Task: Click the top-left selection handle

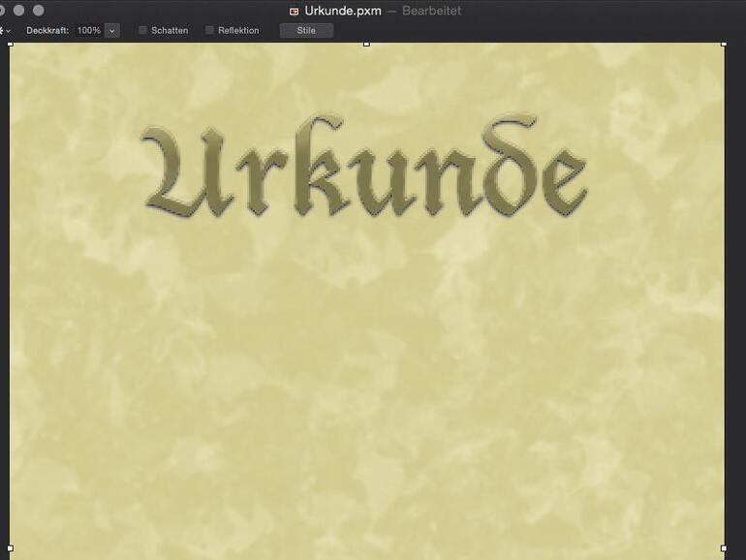Action: tap(11, 44)
